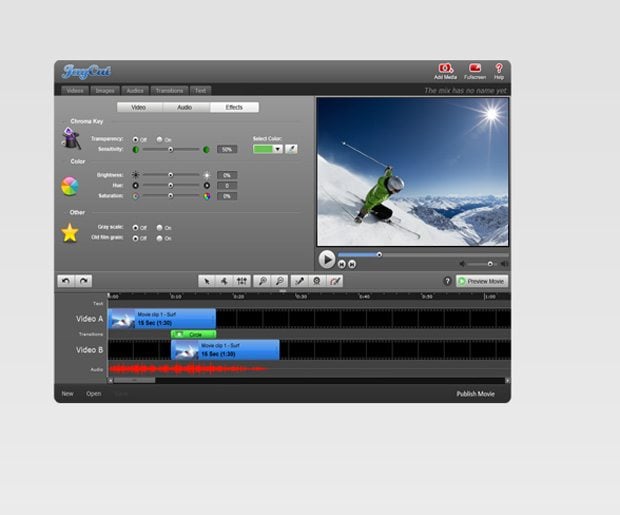
Task: Click the Circle transition on timeline
Action: [194, 334]
